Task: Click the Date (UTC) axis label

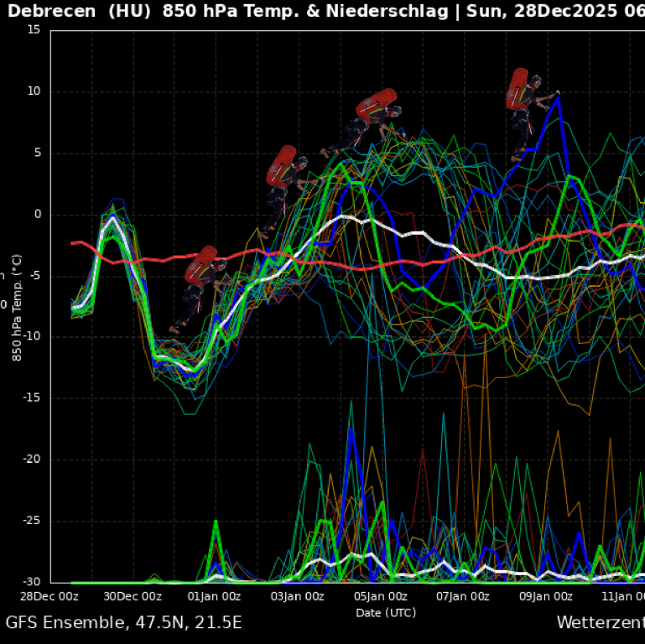Action: tap(386, 612)
